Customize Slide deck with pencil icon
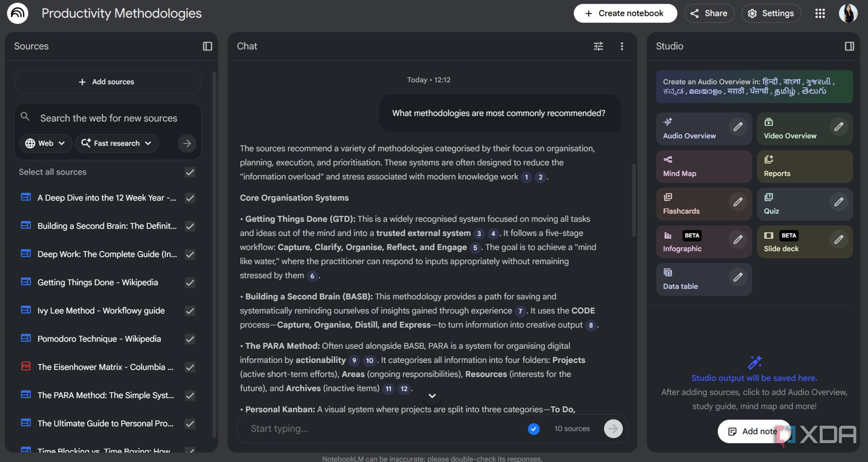 (838, 240)
